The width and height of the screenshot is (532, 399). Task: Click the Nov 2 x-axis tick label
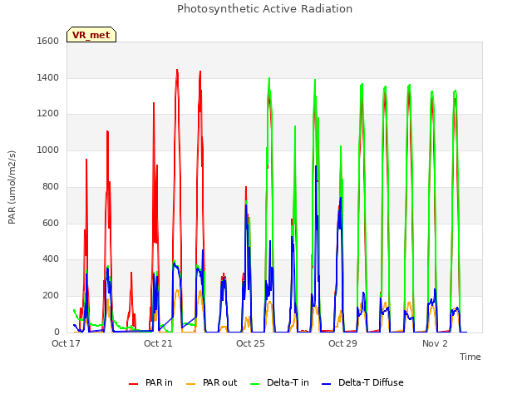(435, 343)
